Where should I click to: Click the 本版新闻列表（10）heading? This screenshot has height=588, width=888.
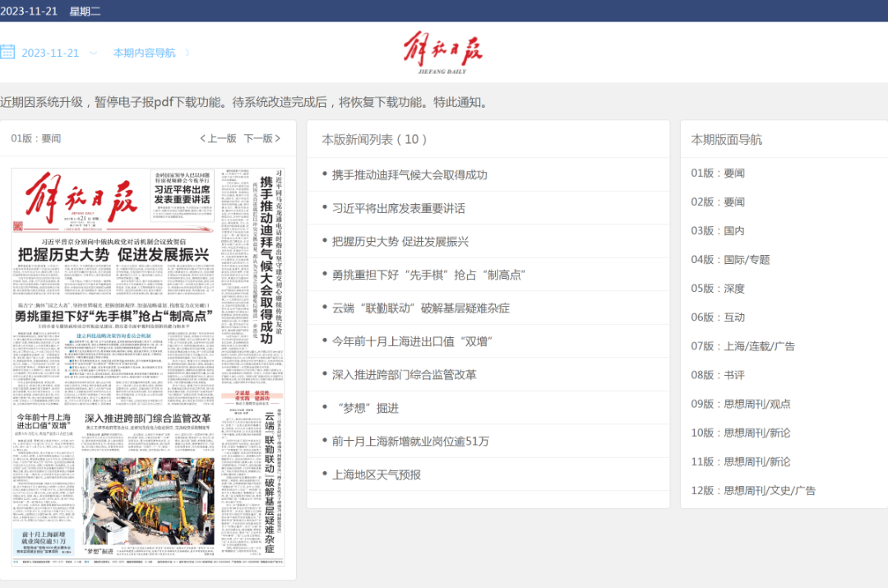pos(374,139)
